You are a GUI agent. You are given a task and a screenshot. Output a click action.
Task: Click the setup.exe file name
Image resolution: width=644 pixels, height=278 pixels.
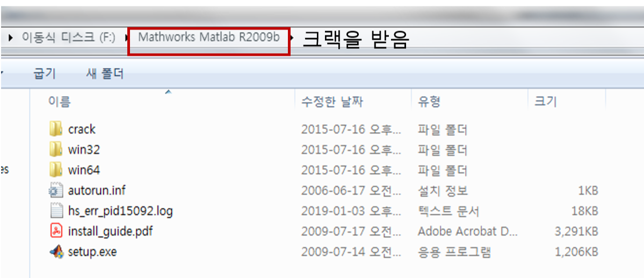pyautogui.click(x=92, y=252)
